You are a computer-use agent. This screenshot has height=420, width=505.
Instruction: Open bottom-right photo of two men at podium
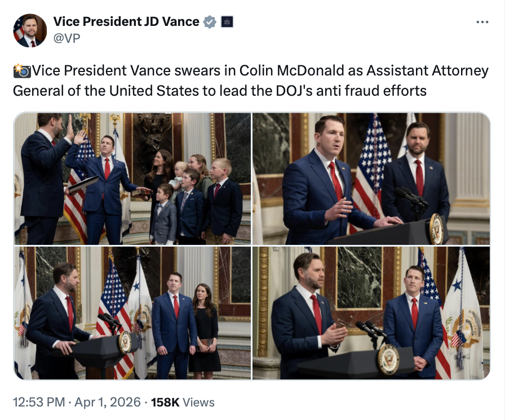coord(371,313)
